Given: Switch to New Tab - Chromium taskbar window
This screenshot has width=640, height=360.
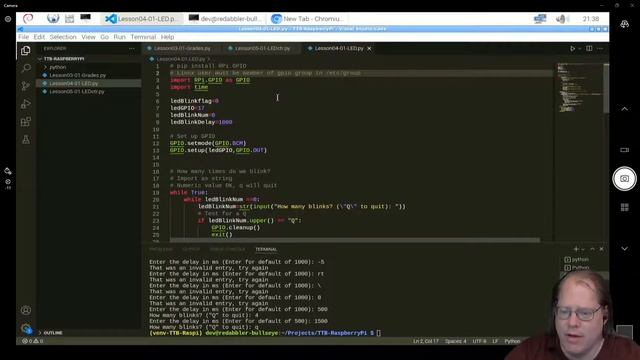Looking at the screenshot, I should pos(308,19).
